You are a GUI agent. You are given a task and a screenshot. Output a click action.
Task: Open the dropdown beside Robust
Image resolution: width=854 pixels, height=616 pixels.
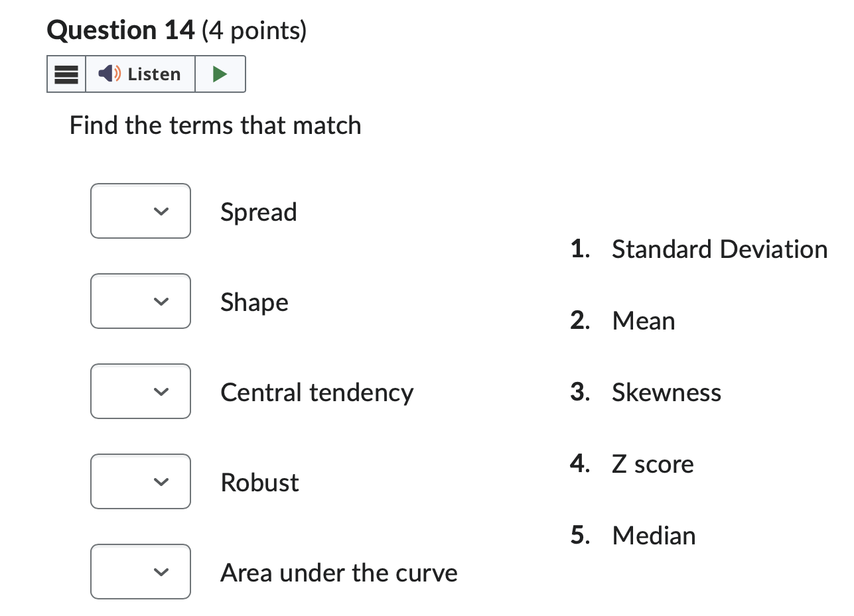point(140,481)
